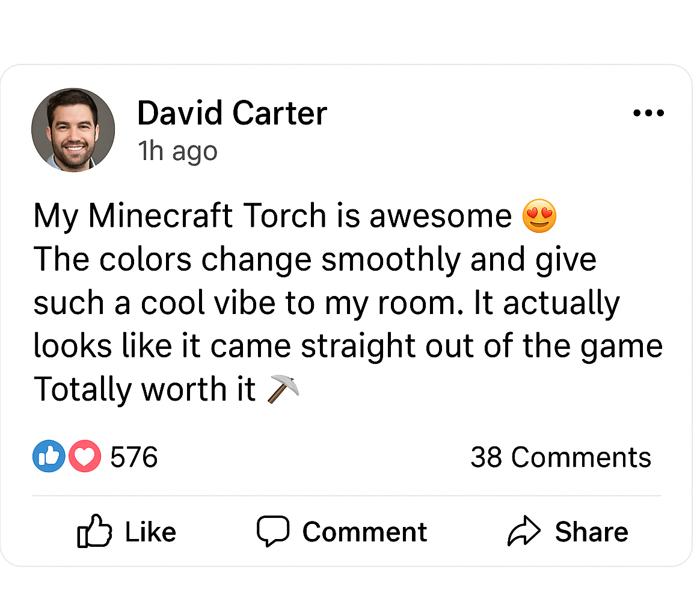Click the blue thumbs-up reaction icon

tap(48, 457)
